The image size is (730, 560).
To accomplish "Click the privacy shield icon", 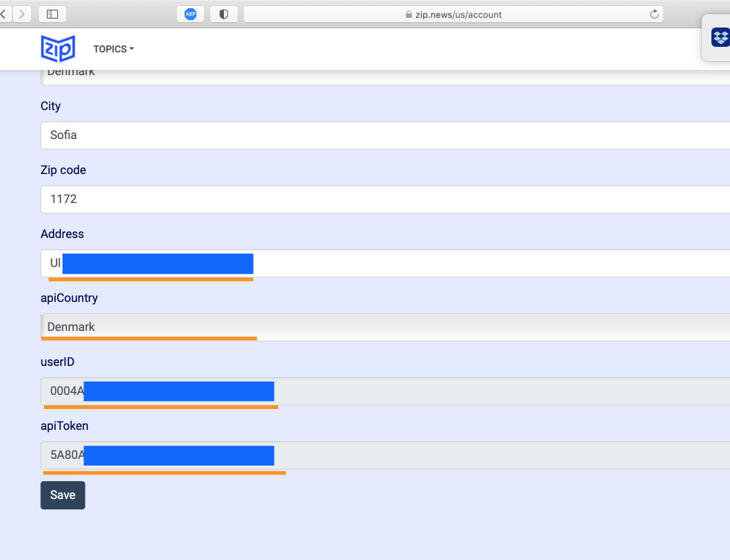I will (x=223, y=14).
